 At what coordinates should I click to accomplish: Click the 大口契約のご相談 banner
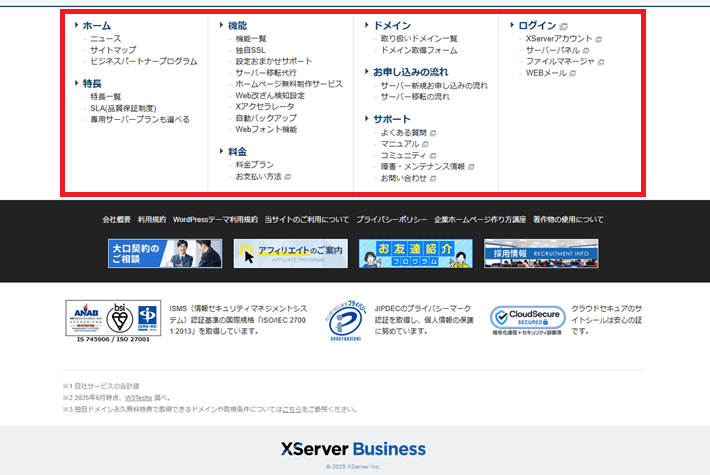tap(165, 254)
